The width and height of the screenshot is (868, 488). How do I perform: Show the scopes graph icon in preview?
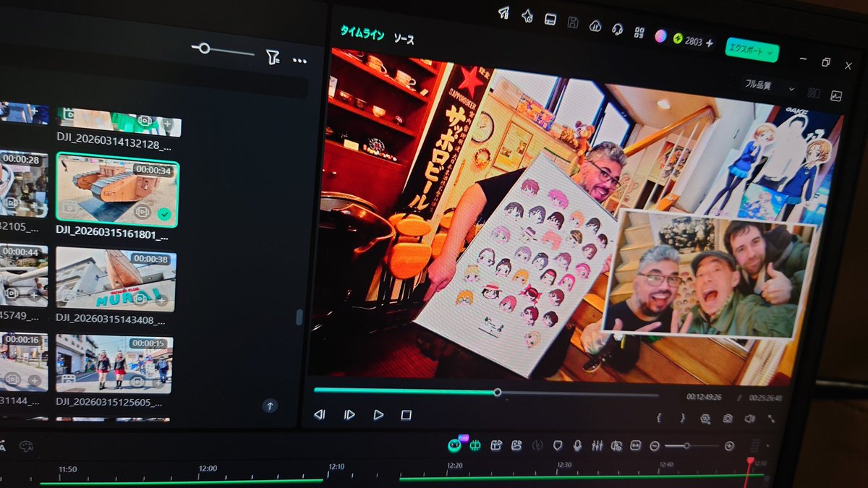coord(836,95)
